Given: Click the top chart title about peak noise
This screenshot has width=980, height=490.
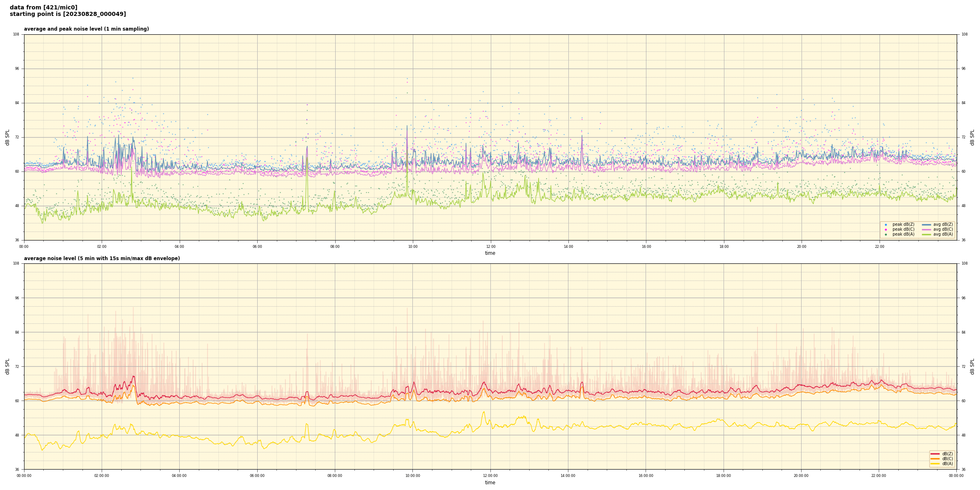Looking at the screenshot, I should point(86,29).
